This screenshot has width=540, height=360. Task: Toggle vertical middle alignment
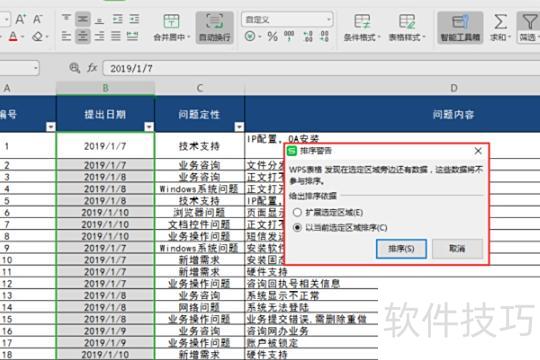click(x=83, y=19)
